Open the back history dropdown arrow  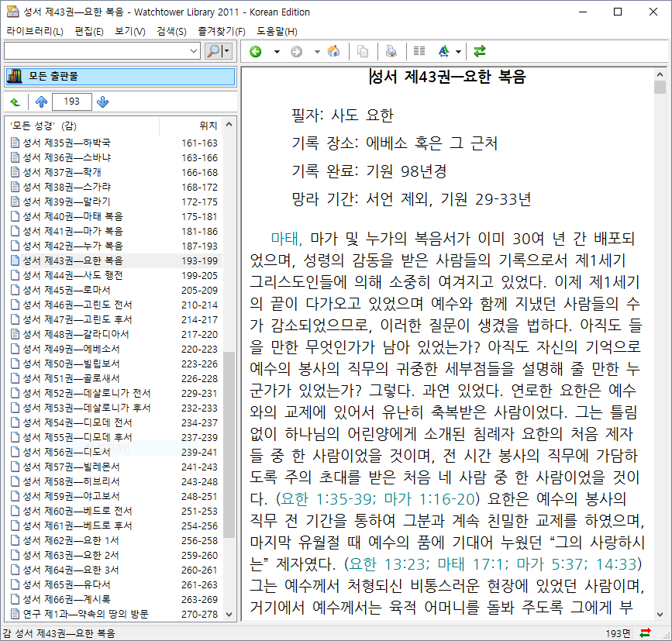tap(277, 52)
